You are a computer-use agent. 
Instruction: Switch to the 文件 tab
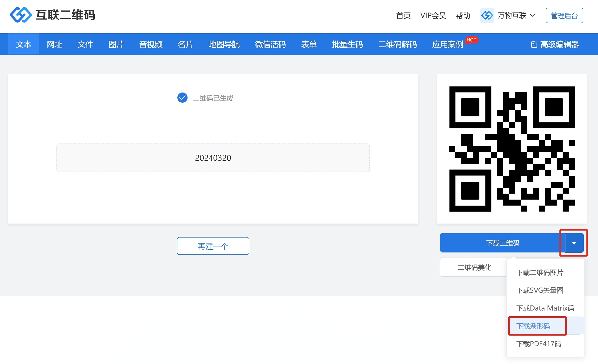point(85,44)
